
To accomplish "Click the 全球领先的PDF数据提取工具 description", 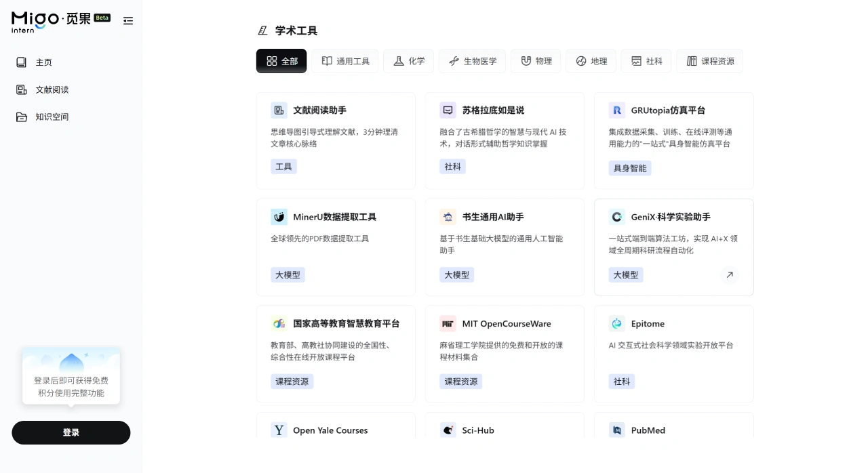I will (x=320, y=239).
